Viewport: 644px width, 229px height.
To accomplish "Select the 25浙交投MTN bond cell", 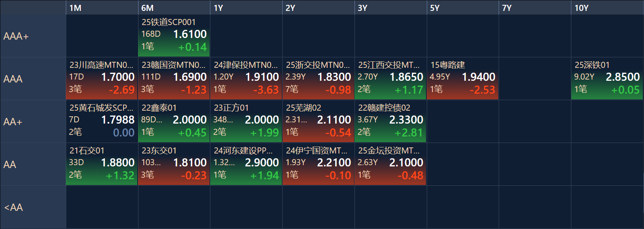I will click(319, 79).
